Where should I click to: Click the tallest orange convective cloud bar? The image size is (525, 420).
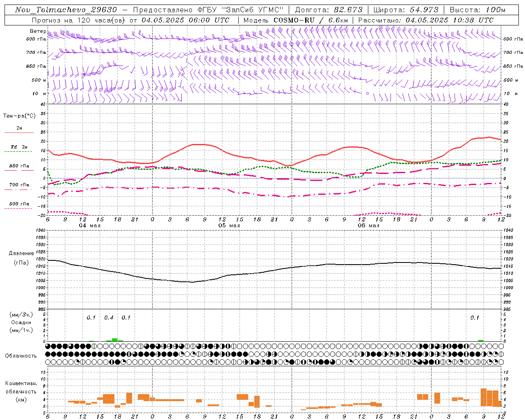[x=484, y=397]
